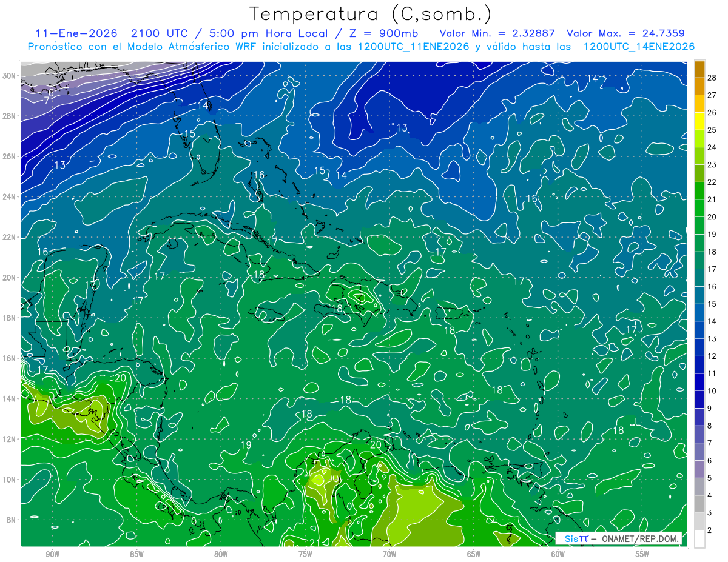This screenshot has height=562, width=728.
Task: Click the teal swatch between 17 and 18
Action: (x=699, y=261)
